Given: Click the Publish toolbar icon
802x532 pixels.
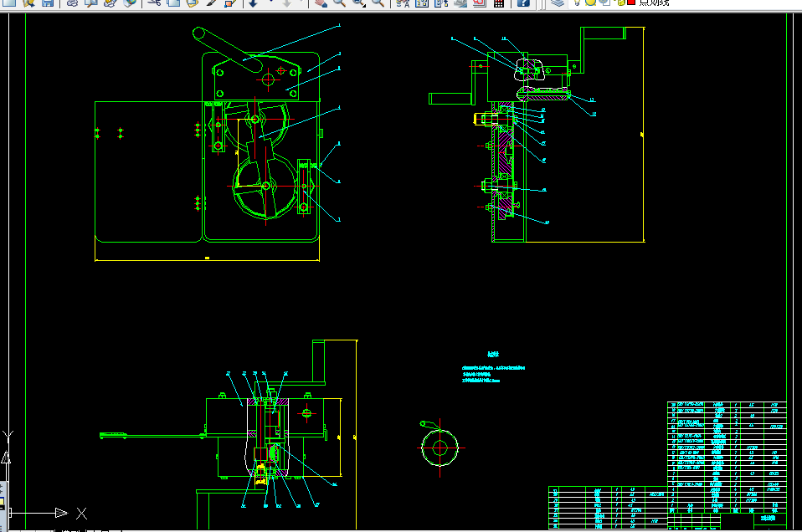Looking at the screenshot, I should pyautogui.click(x=110, y=3).
